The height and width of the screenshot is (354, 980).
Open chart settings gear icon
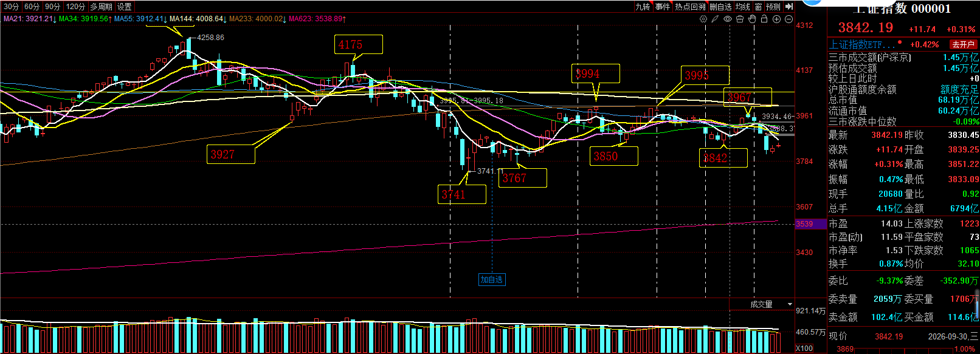(703, 19)
